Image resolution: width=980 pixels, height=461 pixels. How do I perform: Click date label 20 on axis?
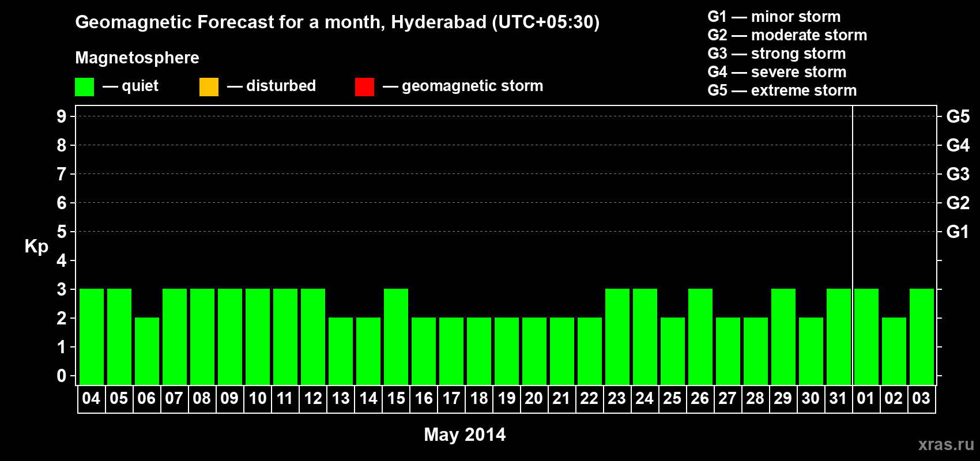tap(534, 399)
